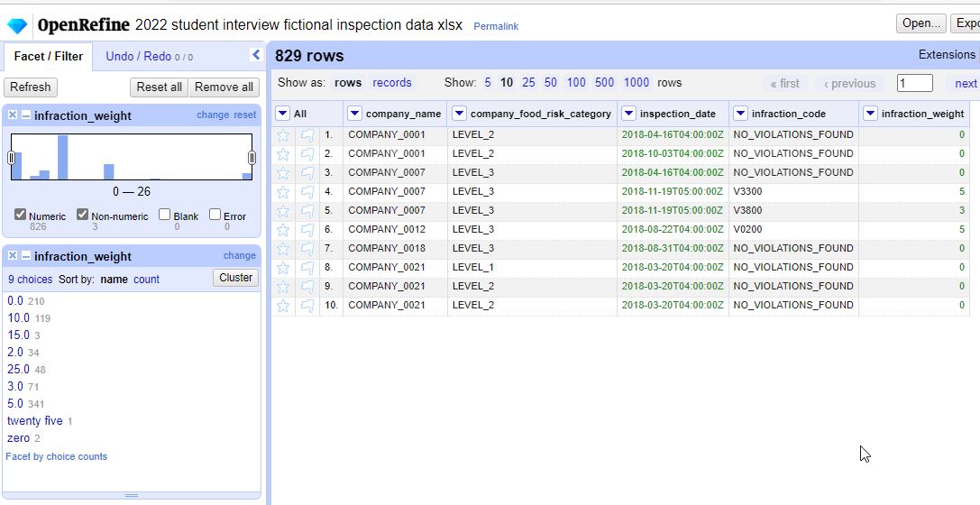This screenshot has width=980, height=505.
Task: Remove the numeric infraction_weight facet
Action: pos(13,115)
